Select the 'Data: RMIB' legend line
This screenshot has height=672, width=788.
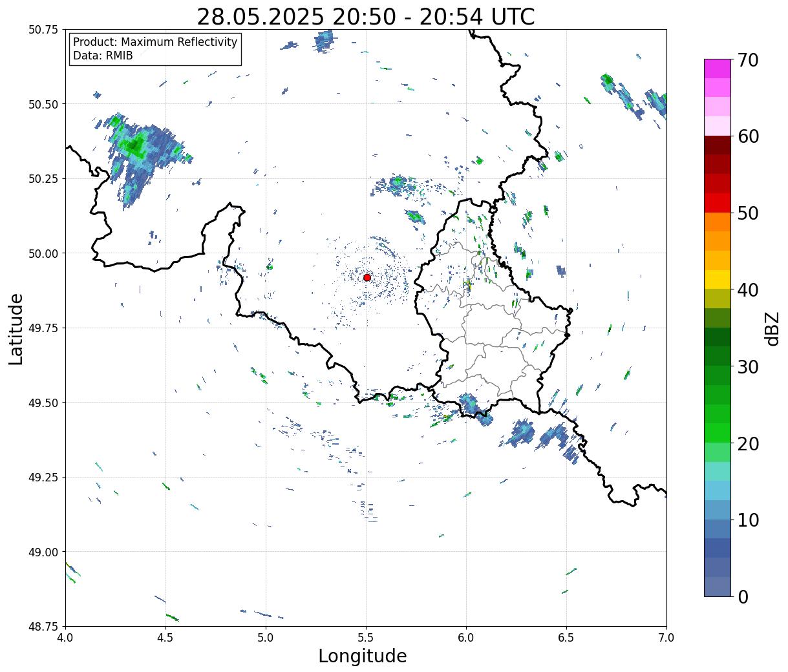[x=103, y=56]
